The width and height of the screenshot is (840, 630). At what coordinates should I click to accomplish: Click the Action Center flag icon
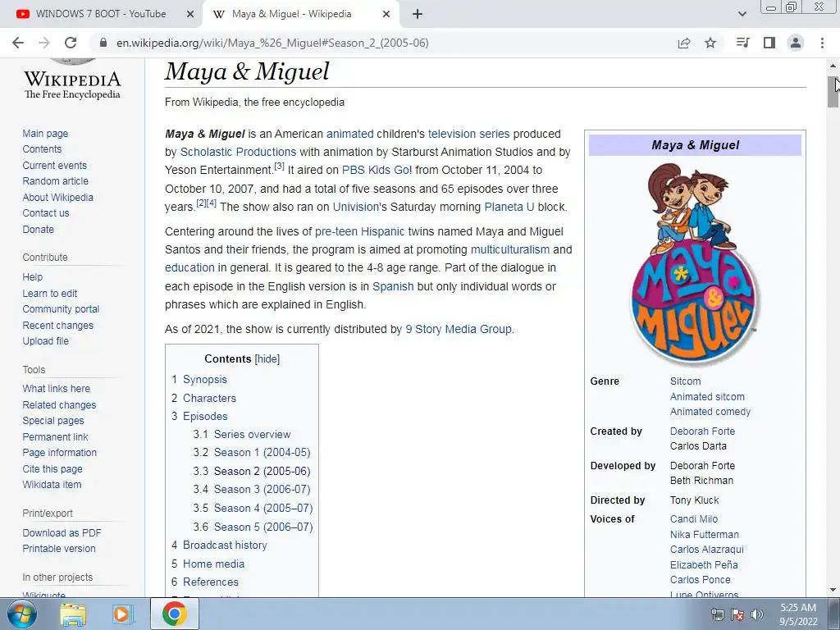click(737, 614)
